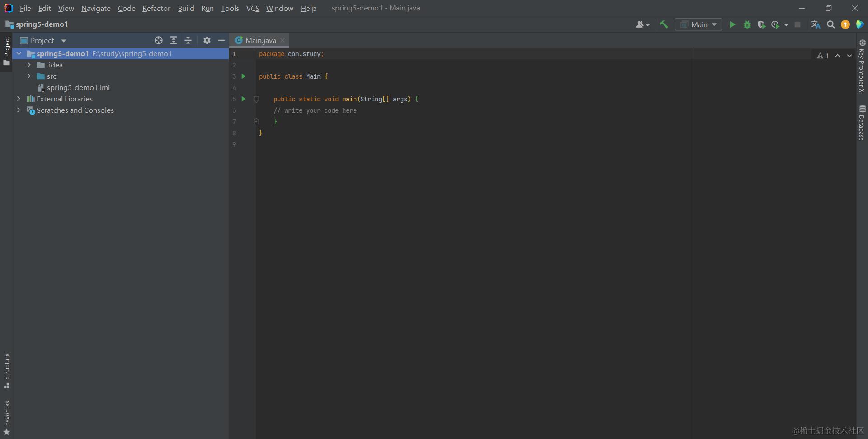This screenshot has width=868, height=439.
Task: Click the user account icon in the toolbar
Action: (642, 24)
